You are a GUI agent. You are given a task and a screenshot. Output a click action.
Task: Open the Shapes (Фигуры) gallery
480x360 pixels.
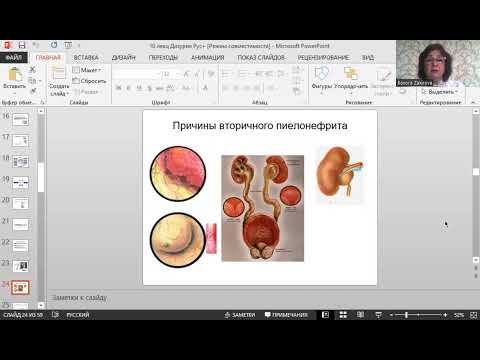click(x=322, y=73)
